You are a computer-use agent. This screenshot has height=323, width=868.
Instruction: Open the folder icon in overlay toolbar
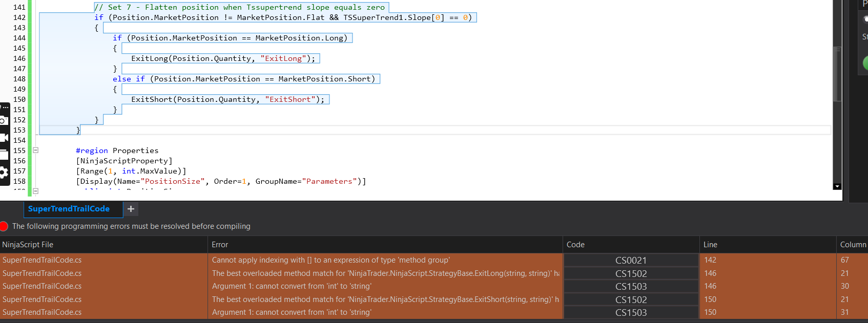4,155
